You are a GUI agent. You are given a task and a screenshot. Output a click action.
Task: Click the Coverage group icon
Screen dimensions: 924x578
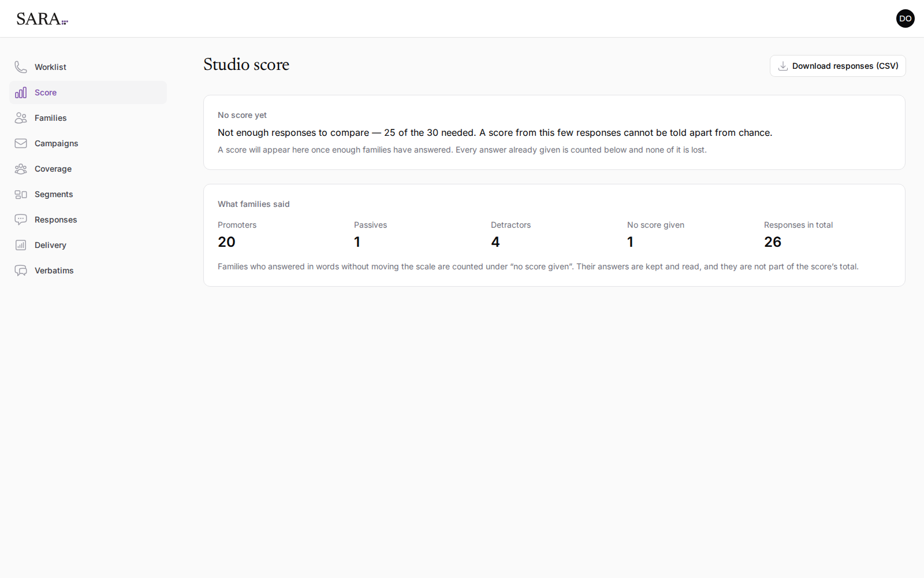tap(21, 169)
